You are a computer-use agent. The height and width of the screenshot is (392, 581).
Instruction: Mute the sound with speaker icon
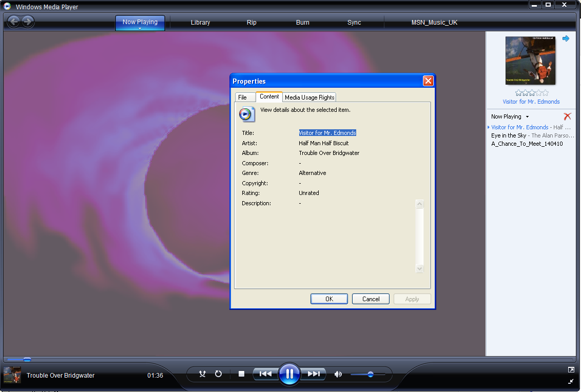tap(338, 374)
